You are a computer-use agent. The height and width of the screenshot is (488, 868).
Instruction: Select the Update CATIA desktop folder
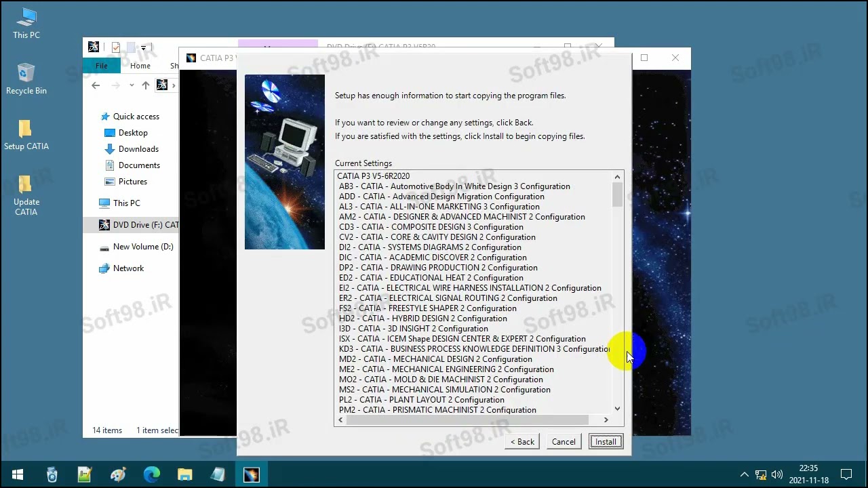26,195
